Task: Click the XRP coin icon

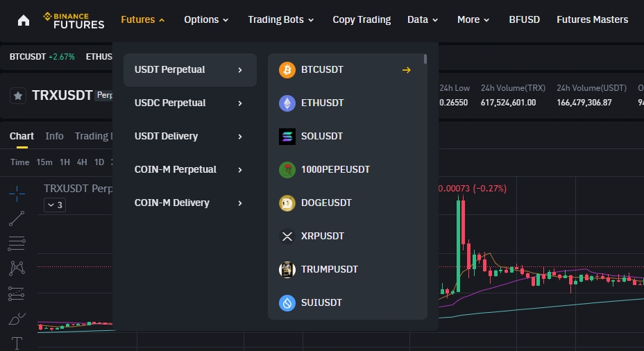Action: coord(287,236)
